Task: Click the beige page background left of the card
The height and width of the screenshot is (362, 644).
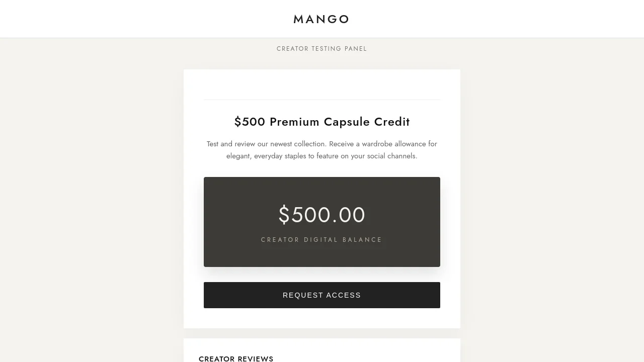Action: point(91,201)
